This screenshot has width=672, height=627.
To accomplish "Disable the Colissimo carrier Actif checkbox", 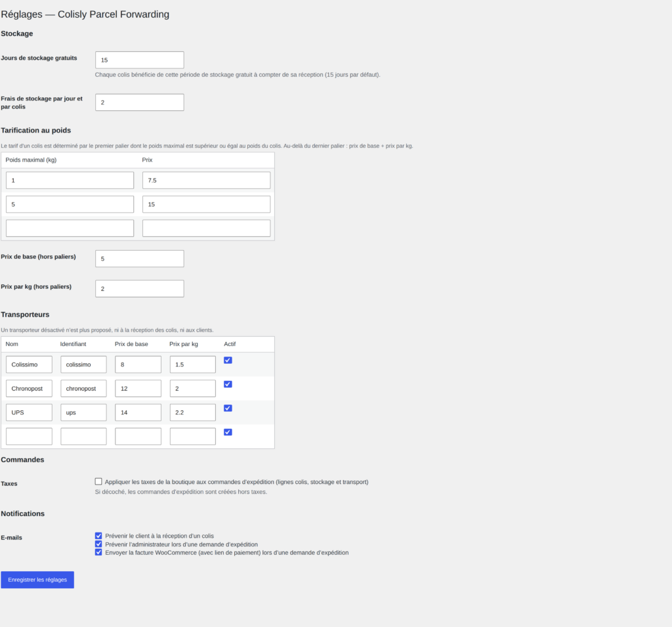I will (x=228, y=360).
